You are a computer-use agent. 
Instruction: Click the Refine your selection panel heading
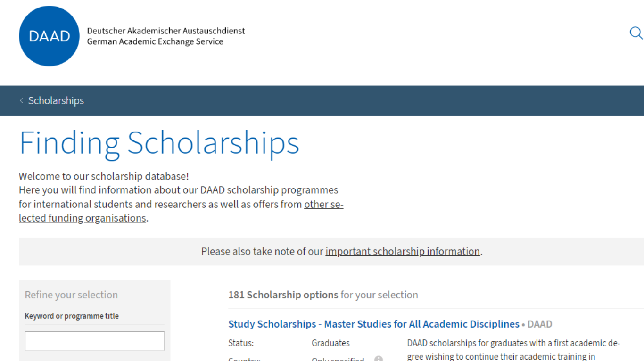coord(71,295)
